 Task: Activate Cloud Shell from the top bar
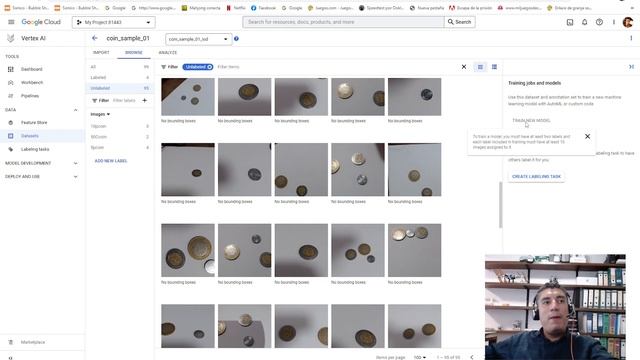coord(570,22)
